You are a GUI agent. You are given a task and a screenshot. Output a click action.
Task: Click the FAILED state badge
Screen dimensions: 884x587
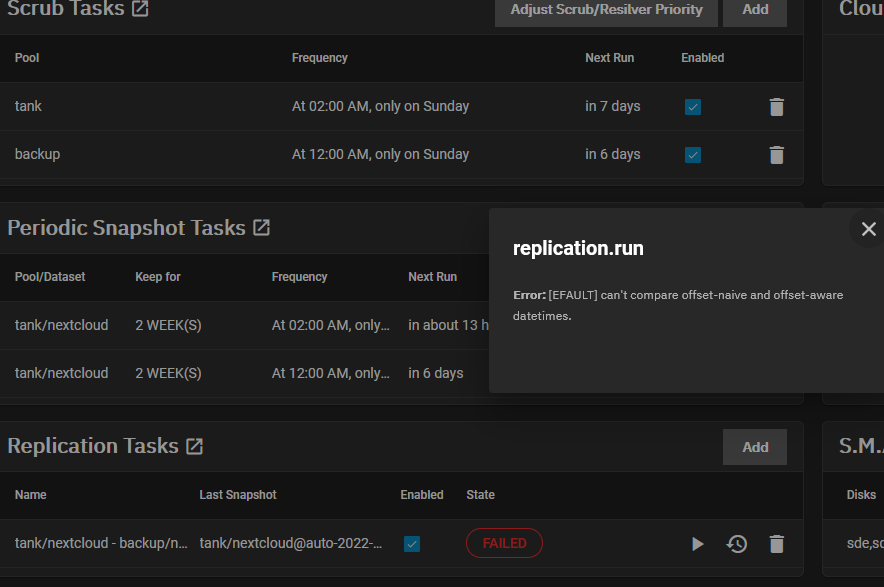coord(504,543)
